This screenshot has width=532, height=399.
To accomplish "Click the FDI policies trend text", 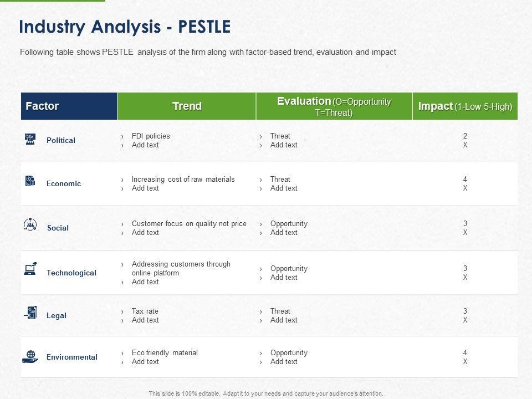I will [x=151, y=136].
